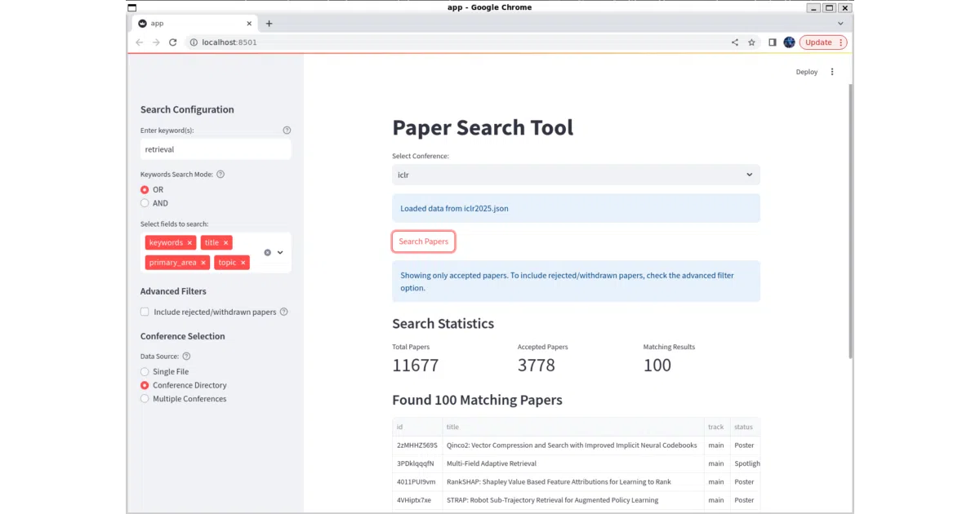The width and height of the screenshot is (980, 514).
Task: Click the Deploy button
Action: click(807, 72)
